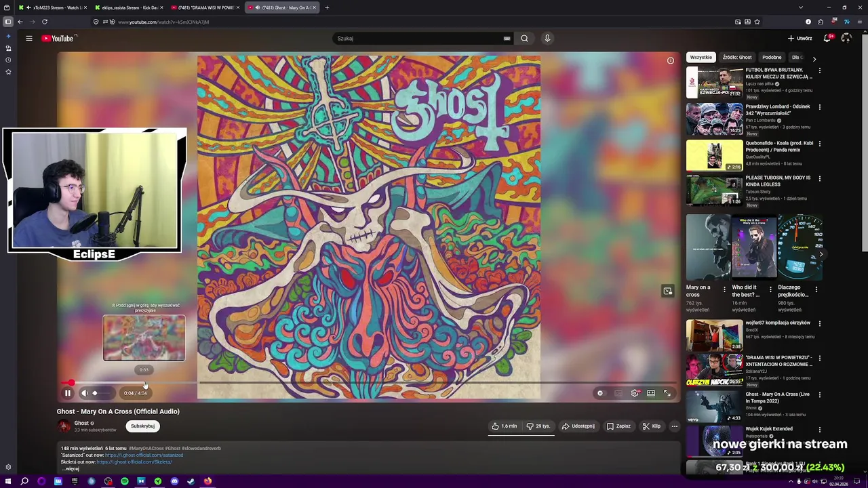Open the on-screen keyboard in search box
868x488 pixels.
pos(507,39)
